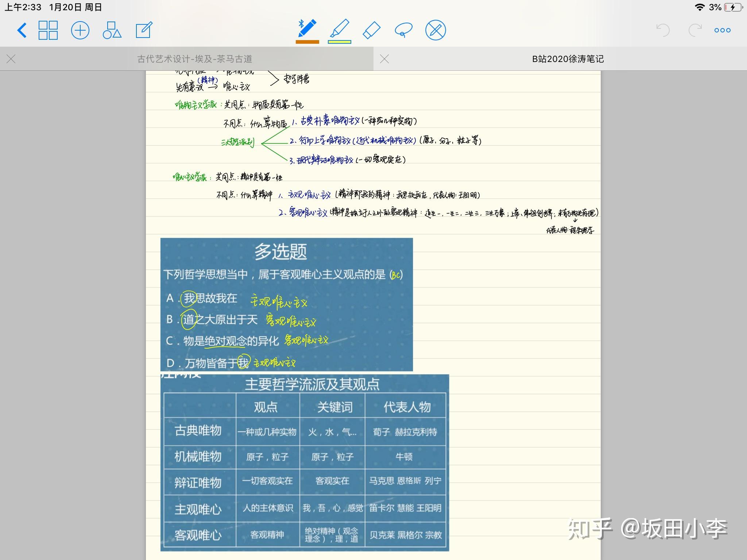
Task: Add a new page with the plus icon
Action: pyautogui.click(x=80, y=30)
